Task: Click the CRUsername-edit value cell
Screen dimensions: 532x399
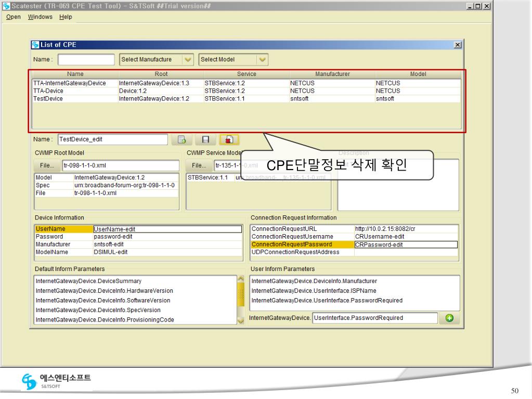Action: [x=406, y=237]
